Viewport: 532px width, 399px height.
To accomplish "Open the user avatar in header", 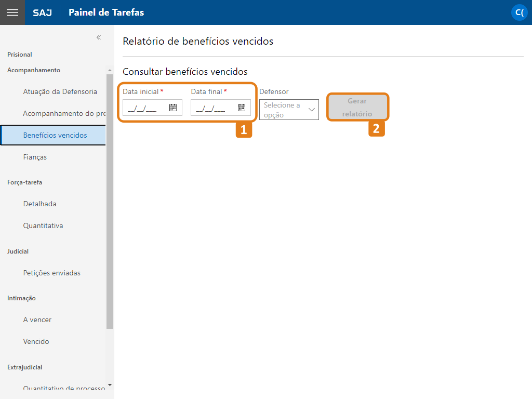I will pos(520,12).
